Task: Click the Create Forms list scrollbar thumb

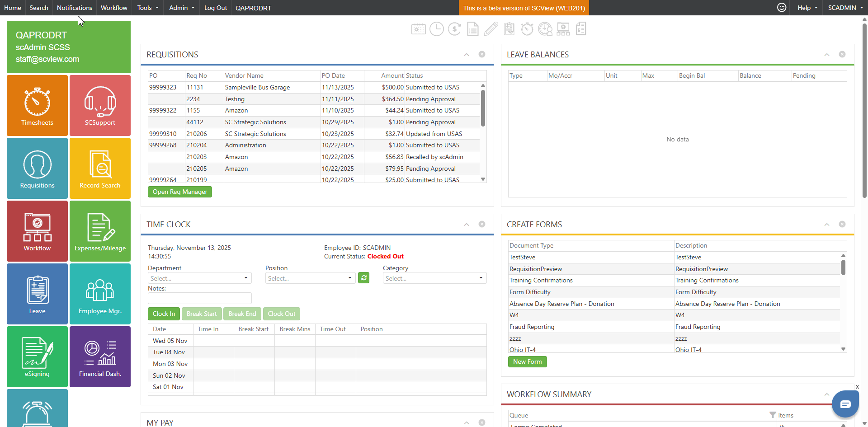Action: coord(843,267)
